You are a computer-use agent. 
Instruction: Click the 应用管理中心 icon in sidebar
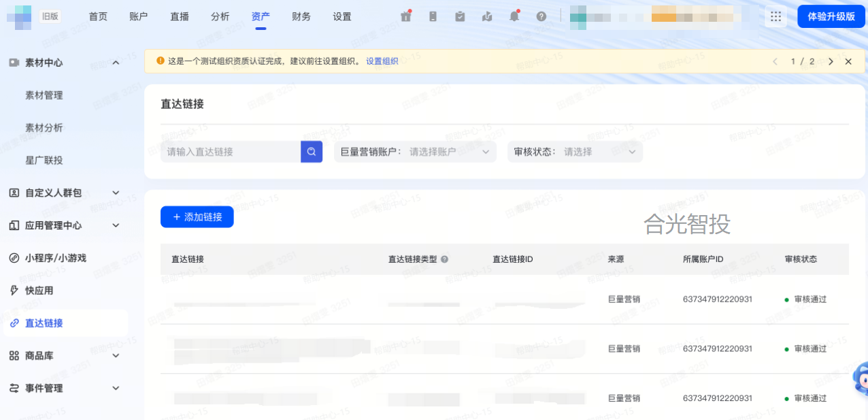click(14, 225)
